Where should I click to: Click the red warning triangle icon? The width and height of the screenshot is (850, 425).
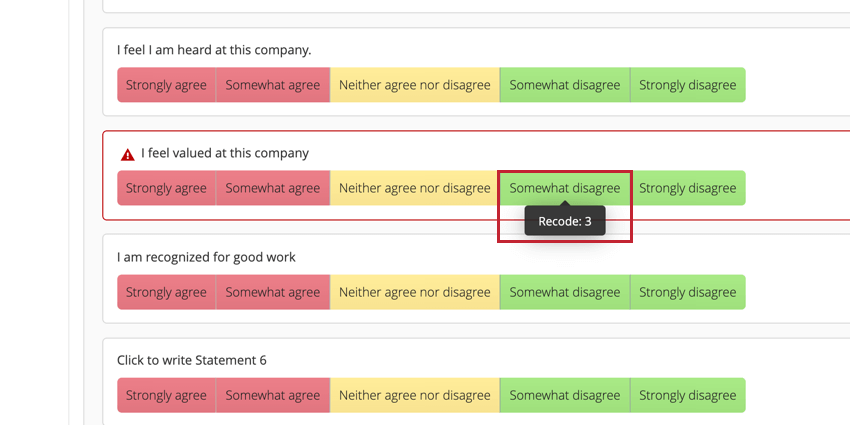point(127,154)
